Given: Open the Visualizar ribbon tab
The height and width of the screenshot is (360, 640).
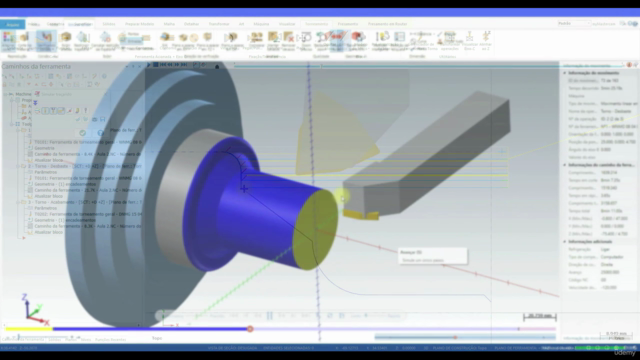Looking at the screenshot, I should click(287, 24).
